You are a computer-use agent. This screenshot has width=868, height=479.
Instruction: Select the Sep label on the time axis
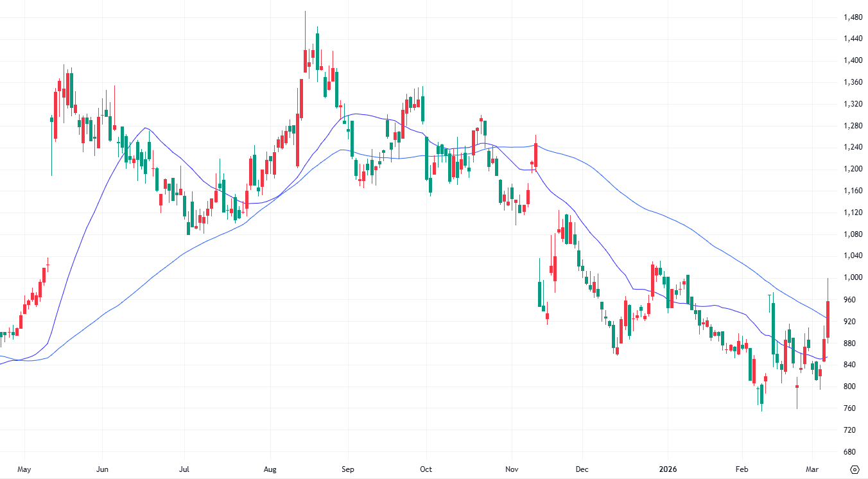pyautogui.click(x=348, y=469)
